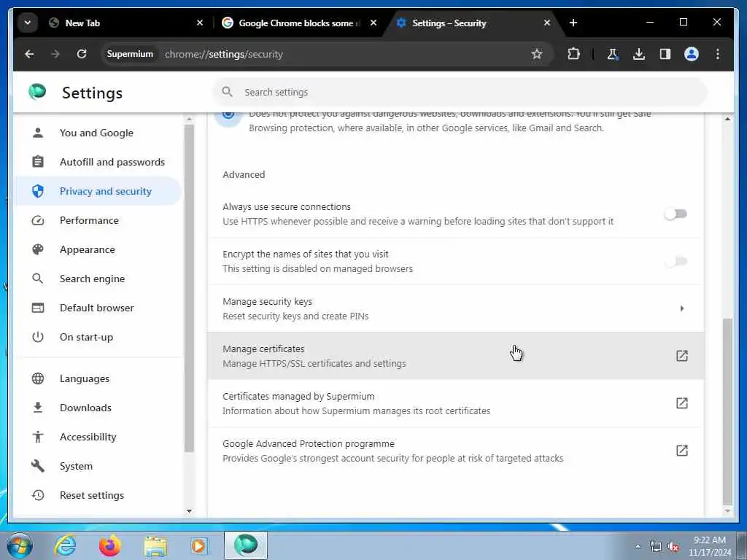
Task: Open Performance settings section
Action: click(x=97, y=220)
